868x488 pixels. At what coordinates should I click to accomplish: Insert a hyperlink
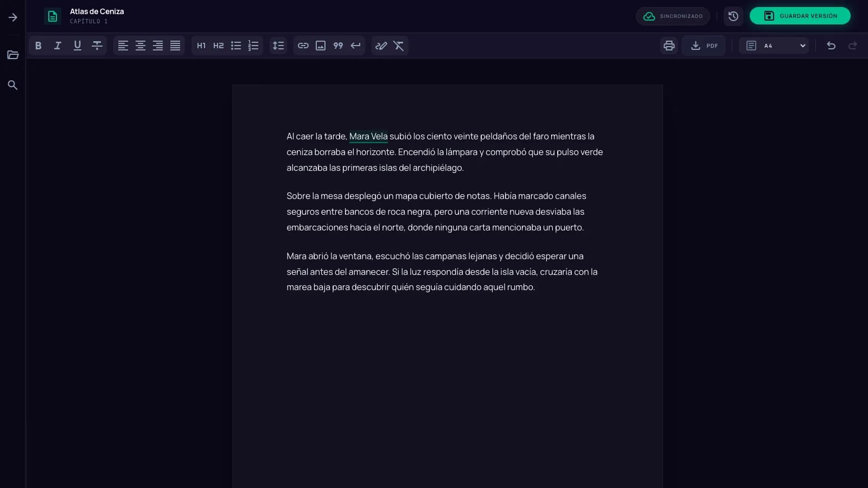303,46
